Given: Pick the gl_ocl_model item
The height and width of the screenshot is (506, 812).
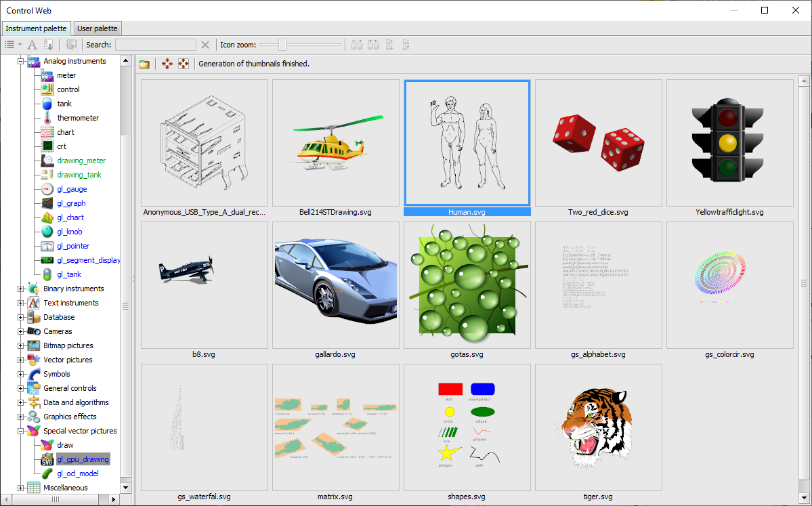Looking at the screenshot, I should [x=77, y=473].
